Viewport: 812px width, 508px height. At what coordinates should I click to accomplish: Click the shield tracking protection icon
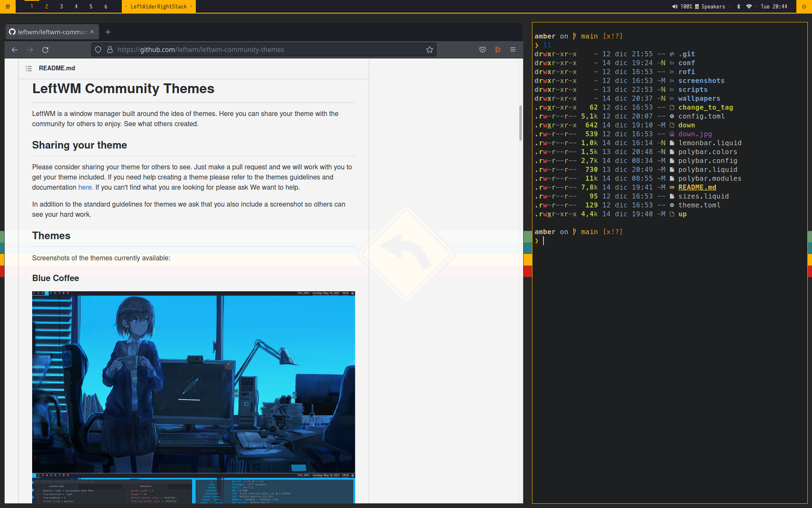tap(98, 50)
